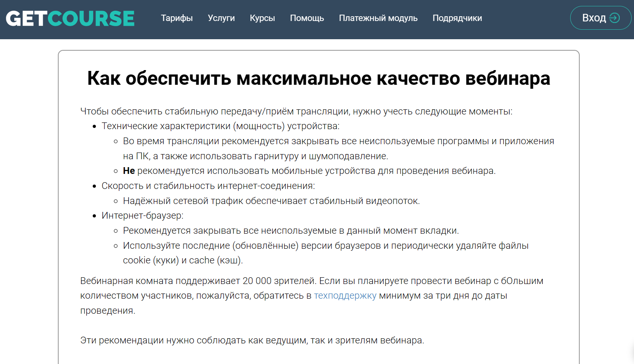Click the Интернет-браузер bullet item
634x364 pixels.
tap(142, 215)
